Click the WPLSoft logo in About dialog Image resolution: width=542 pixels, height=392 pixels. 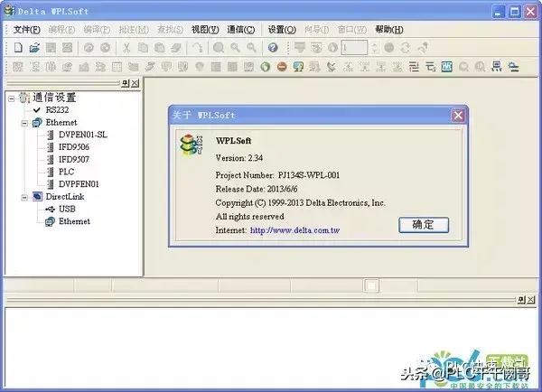192,145
